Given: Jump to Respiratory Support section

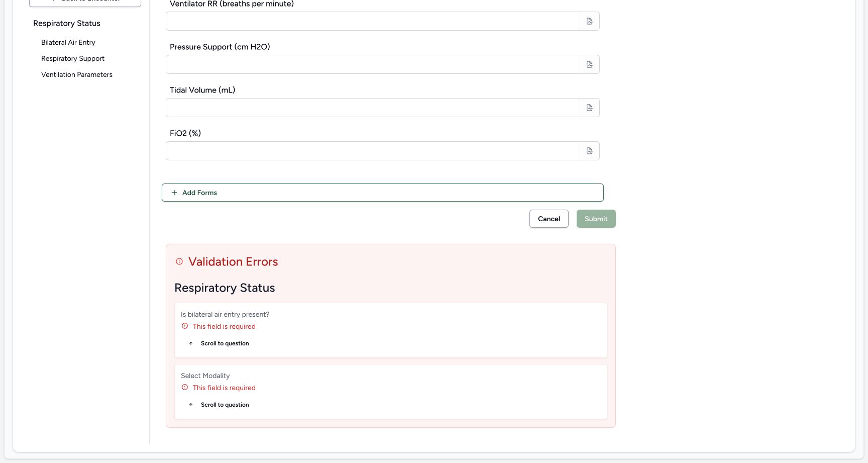Looking at the screenshot, I should coord(73,58).
